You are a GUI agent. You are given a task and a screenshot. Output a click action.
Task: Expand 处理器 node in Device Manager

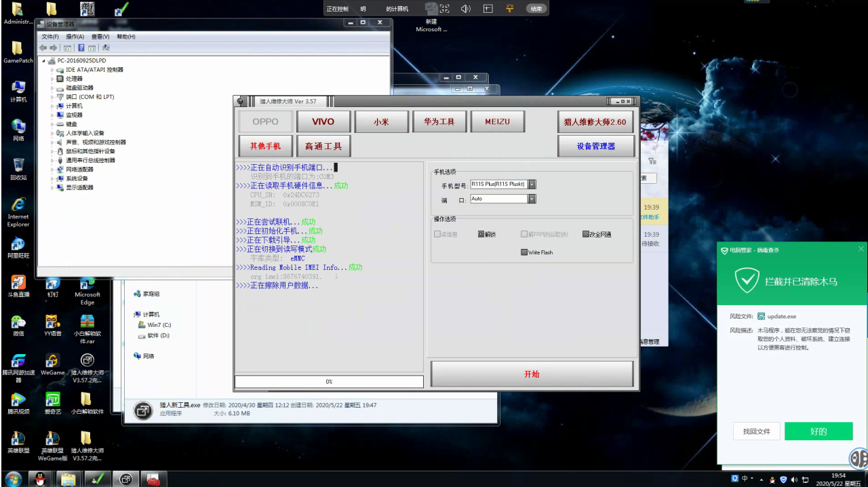[53, 79]
